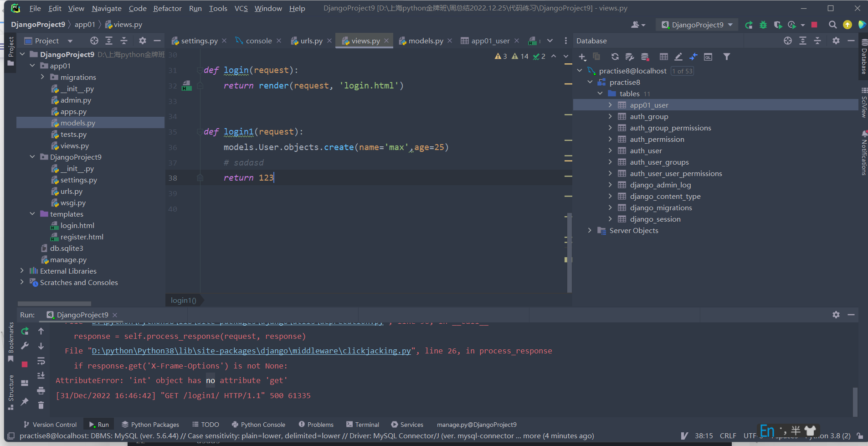The height and width of the screenshot is (446, 868).
Task: Expand External Libraries in project tree
Action: (x=22, y=271)
